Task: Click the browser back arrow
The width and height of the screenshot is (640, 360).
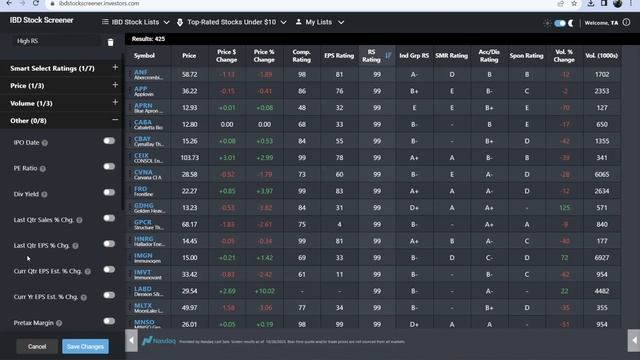Action: tap(9, 3)
